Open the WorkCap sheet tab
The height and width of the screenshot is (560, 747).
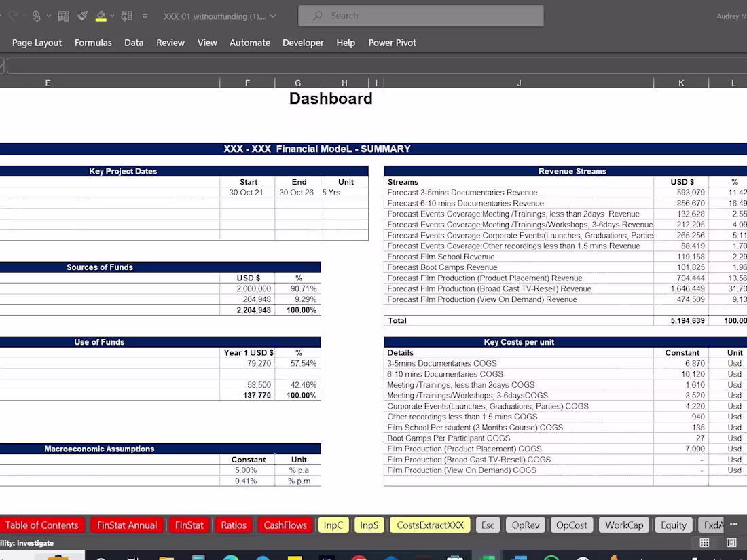(x=624, y=525)
